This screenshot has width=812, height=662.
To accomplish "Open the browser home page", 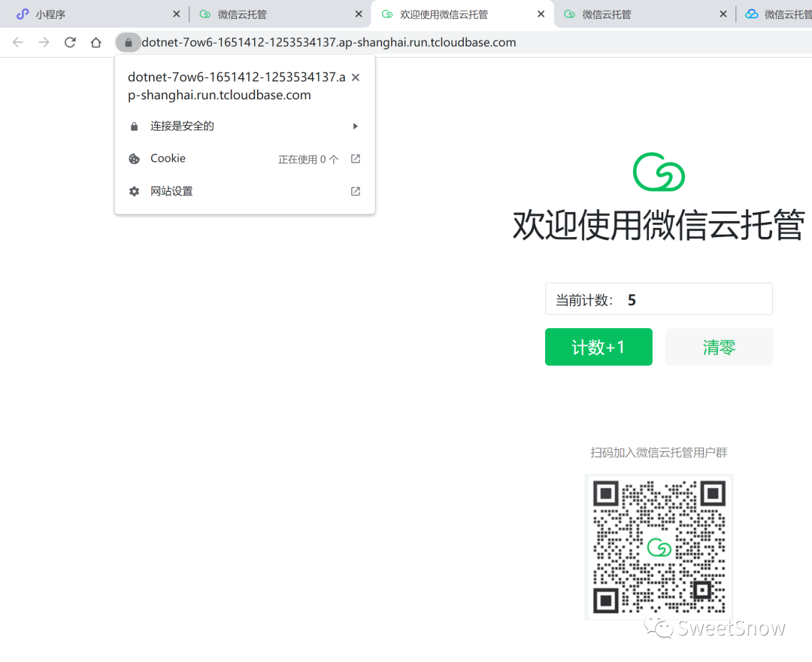I will [x=95, y=42].
